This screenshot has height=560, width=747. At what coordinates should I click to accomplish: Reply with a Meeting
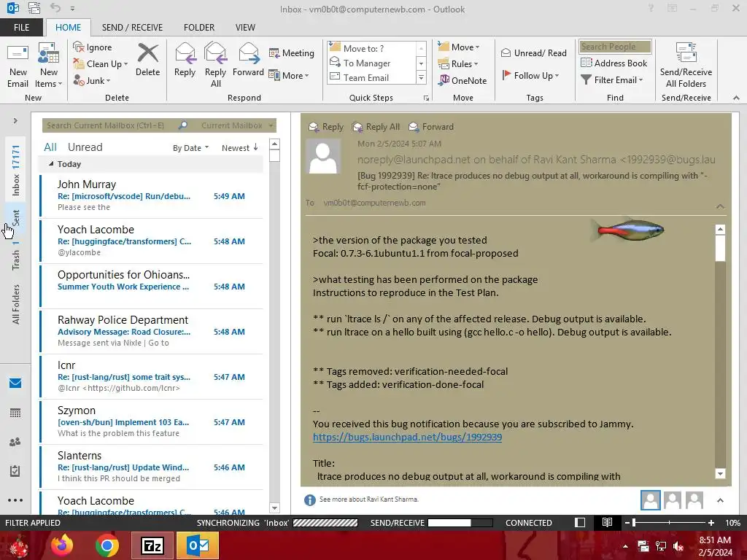(292, 52)
